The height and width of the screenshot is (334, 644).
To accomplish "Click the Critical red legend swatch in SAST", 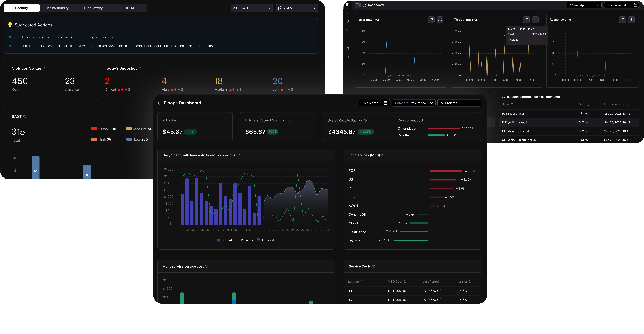I will click(94, 129).
